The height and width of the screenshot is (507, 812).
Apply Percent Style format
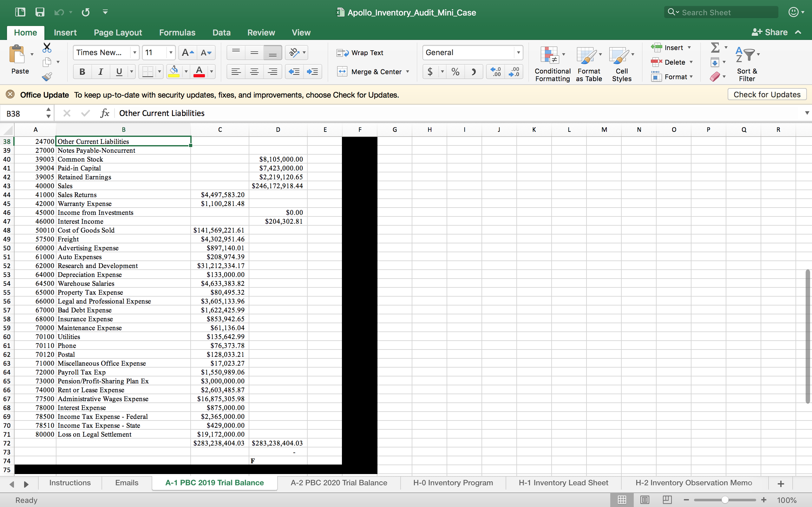click(455, 72)
